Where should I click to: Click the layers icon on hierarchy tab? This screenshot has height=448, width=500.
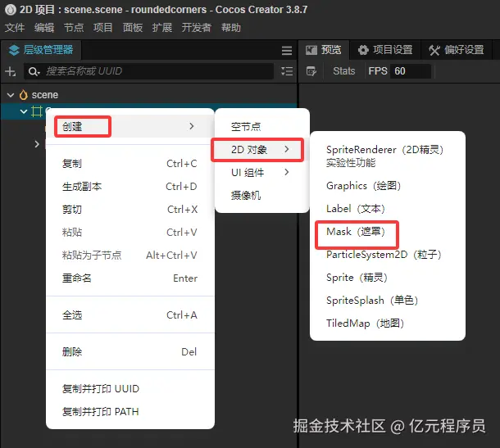(x=14, y=50)
